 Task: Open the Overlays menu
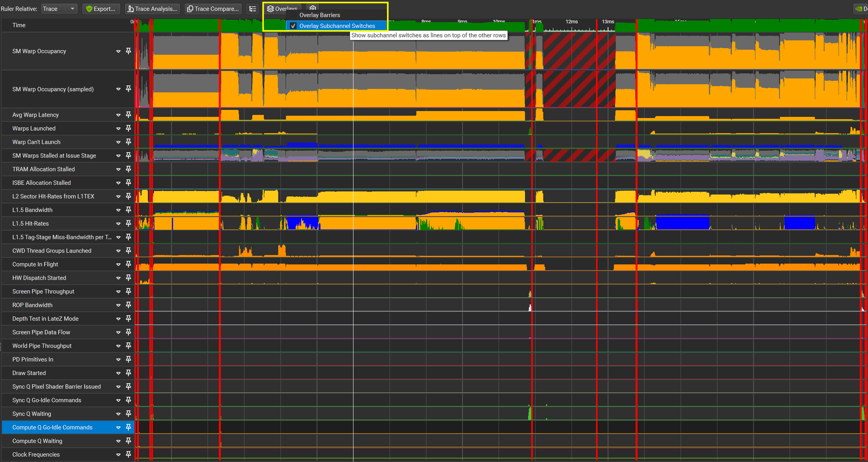(x=282, y=9)
